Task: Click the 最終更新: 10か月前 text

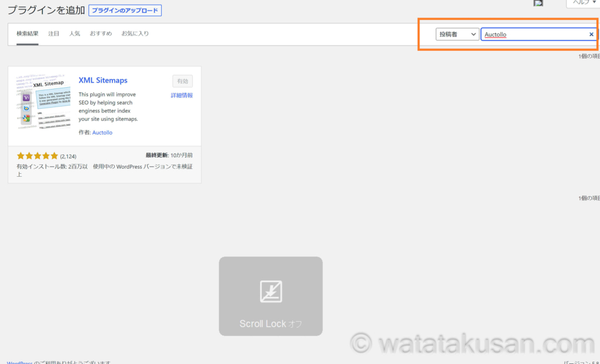Action: point(169,155)
